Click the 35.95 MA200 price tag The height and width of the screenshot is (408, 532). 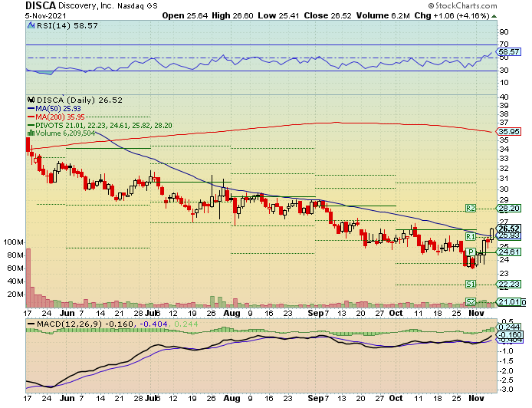(x=508, y=131)
